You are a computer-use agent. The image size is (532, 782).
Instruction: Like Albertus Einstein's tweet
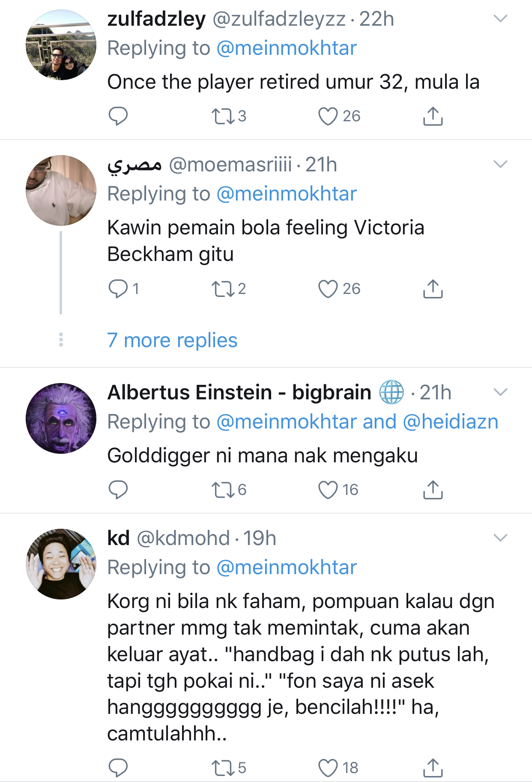(328, 490)
